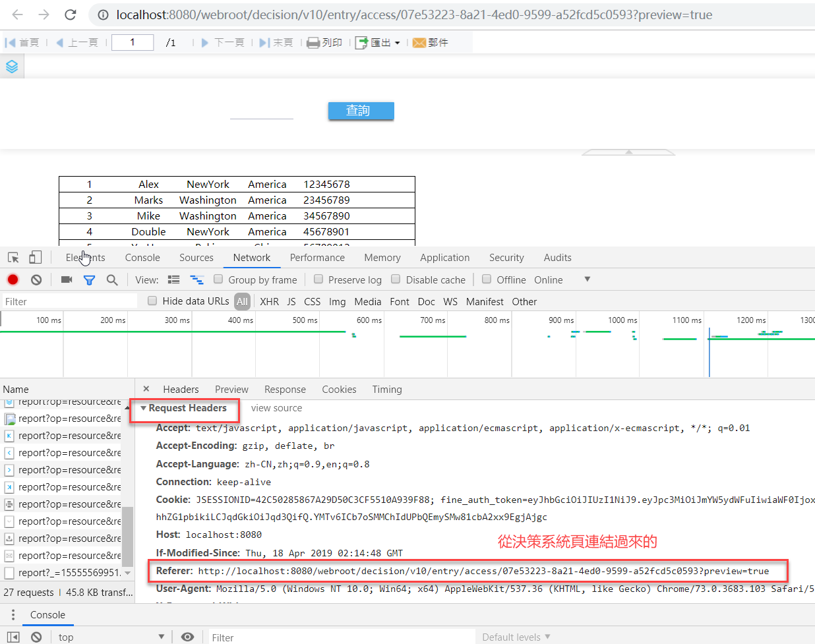Clear the network requests list
The width and height of the screenshot is (815, 644).
[36, 279]
